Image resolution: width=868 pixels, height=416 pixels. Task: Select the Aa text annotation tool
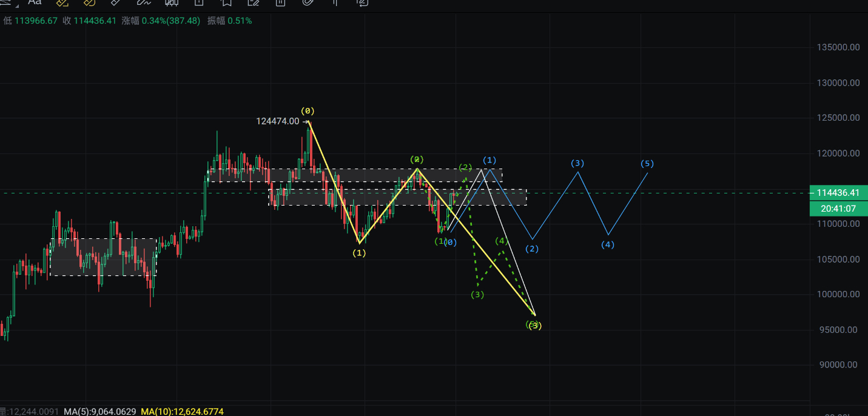point(34,2)
